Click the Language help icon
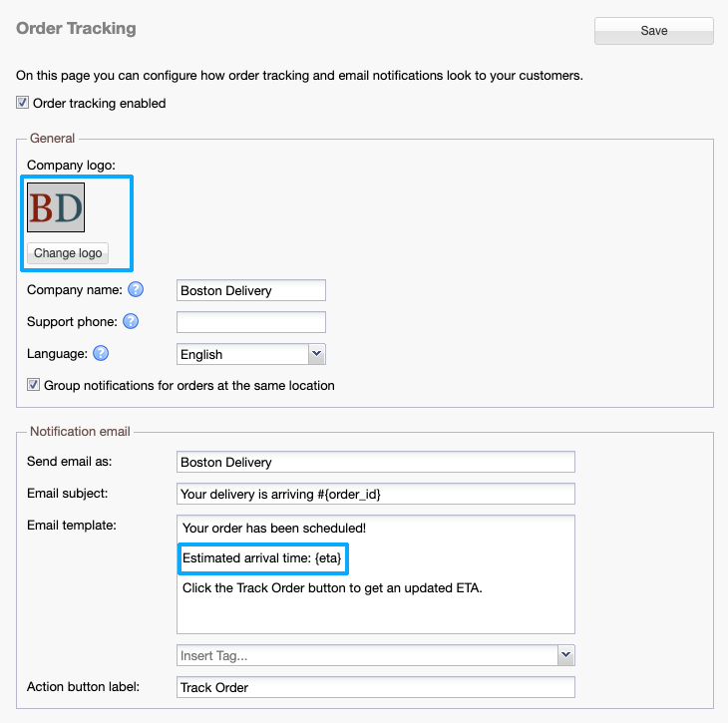 [x=101, y=353]
